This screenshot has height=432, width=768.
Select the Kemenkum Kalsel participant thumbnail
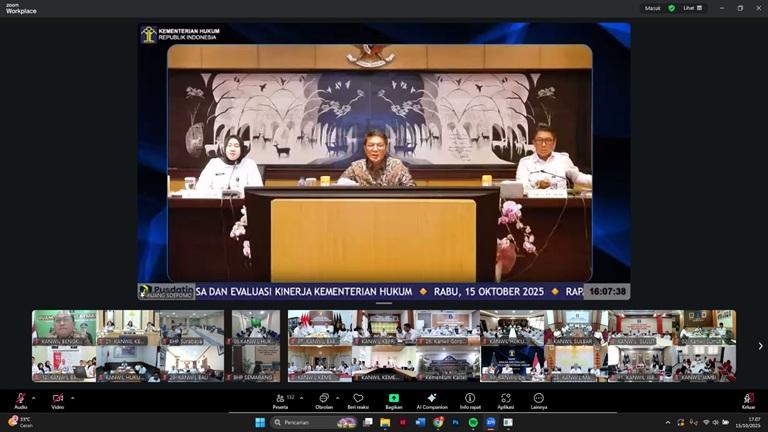point(448,364)
